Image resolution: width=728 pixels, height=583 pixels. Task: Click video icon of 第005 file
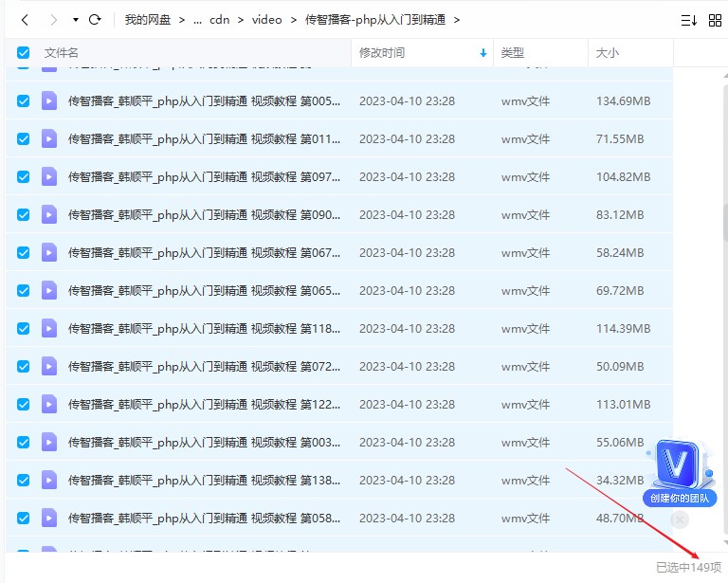point(49,100)
